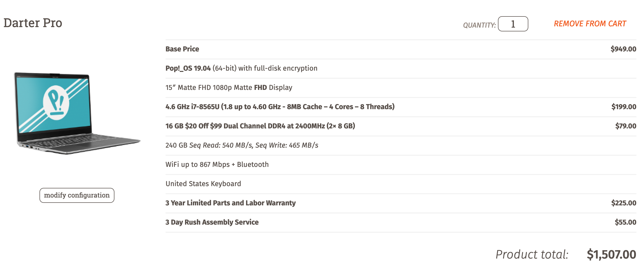Image resolution: width=644 pixels, height=275 pixels.
Task: Click the Base Price label
Action: point(182,49)
